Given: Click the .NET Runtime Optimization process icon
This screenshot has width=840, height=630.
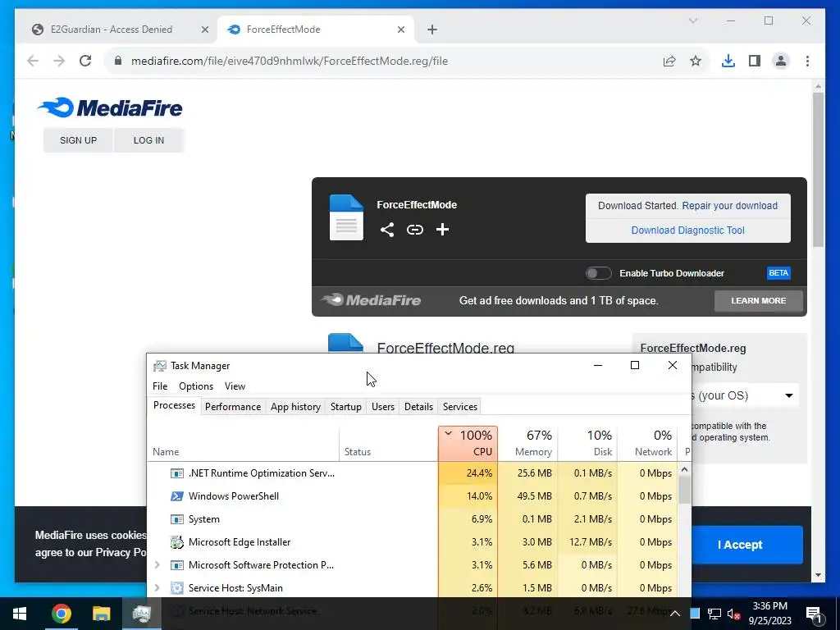Looking at the screenshot, I should [177, 473].
